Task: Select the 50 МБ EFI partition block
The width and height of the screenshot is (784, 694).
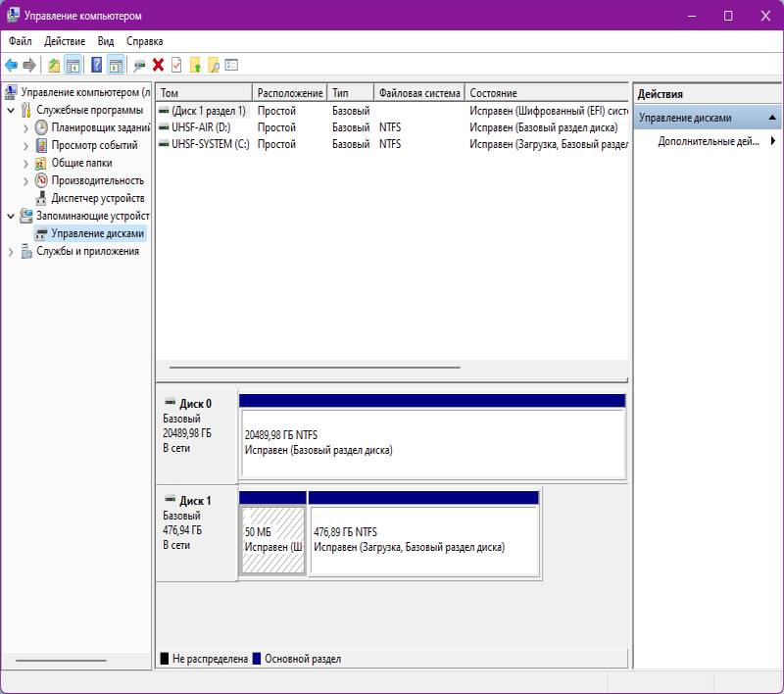Action: (x=272, y=540)
